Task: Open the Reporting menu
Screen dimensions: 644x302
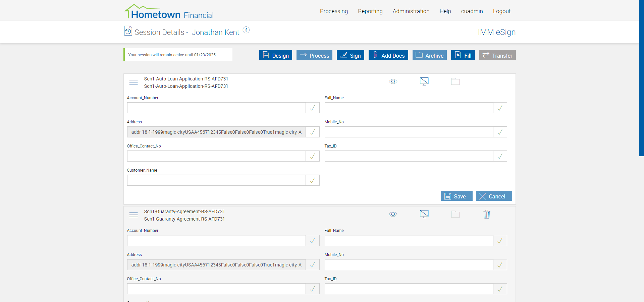Action: (370, 11)
